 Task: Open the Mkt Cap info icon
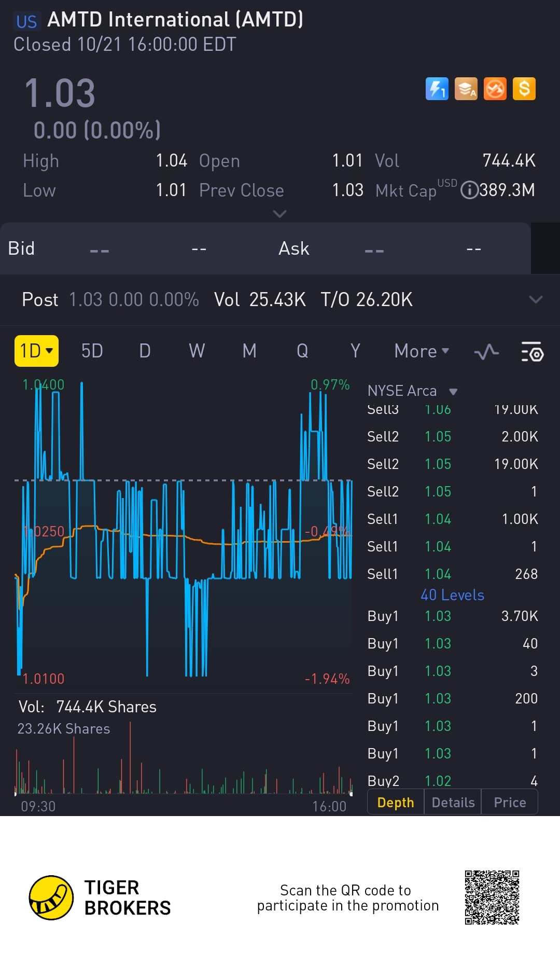coord(469,190)
